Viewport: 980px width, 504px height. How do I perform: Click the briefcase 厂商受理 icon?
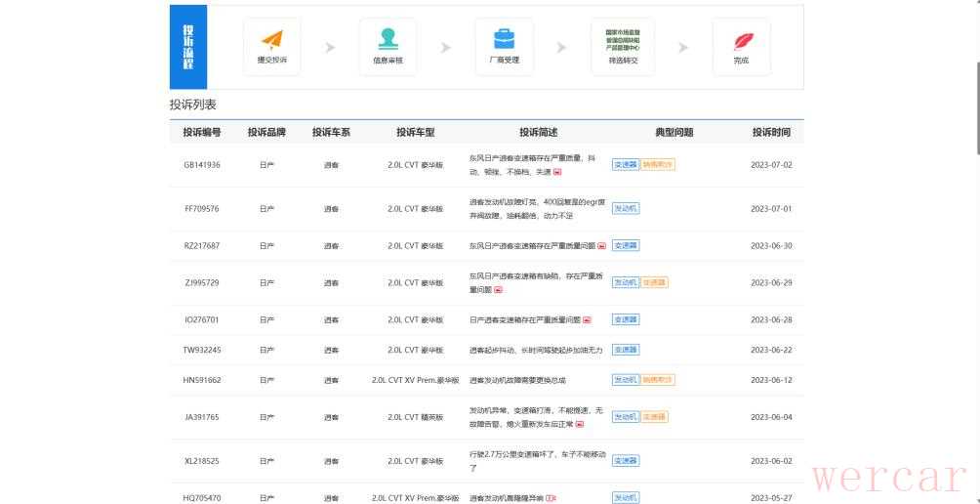pyautogui.click(x=504, y=41)
